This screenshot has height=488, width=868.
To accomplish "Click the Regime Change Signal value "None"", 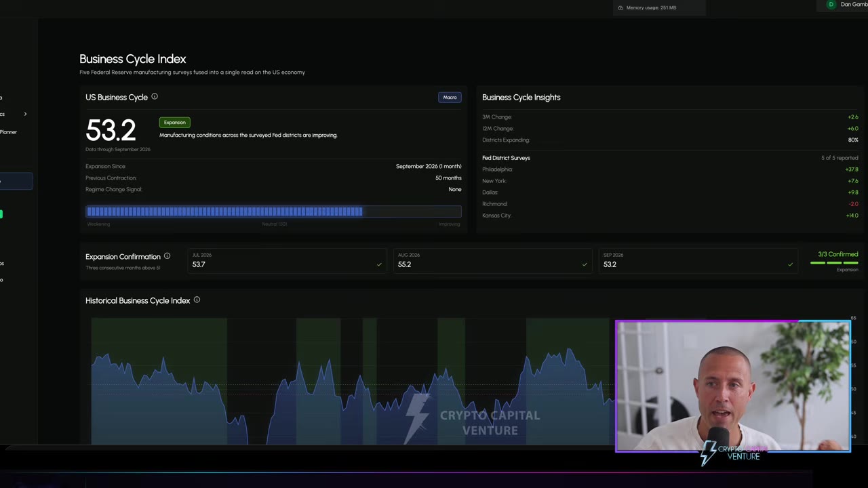I will click(x=455, y=190).
